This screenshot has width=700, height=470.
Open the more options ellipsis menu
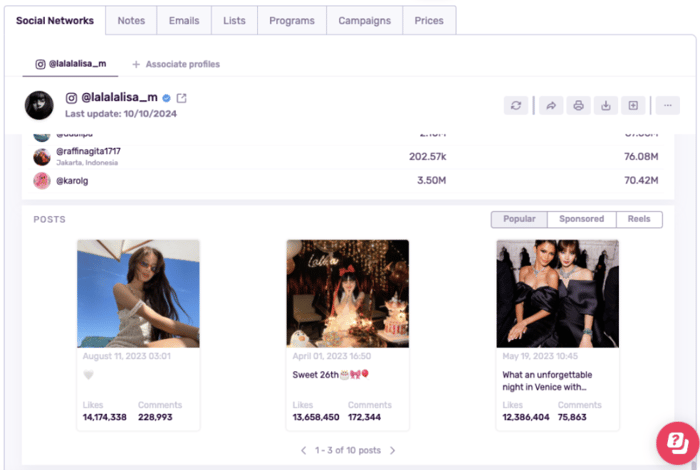668,105
